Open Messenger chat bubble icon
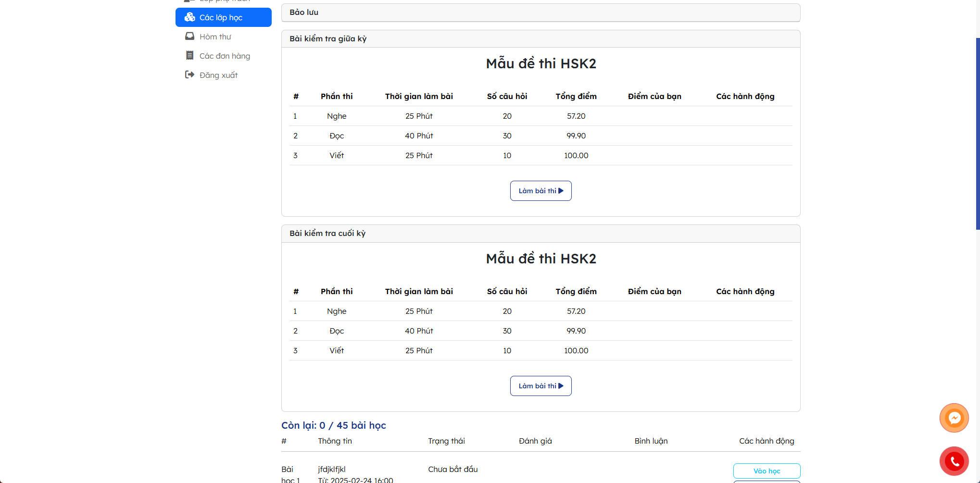Screen dimensions: 980x483 click(954, 418)
